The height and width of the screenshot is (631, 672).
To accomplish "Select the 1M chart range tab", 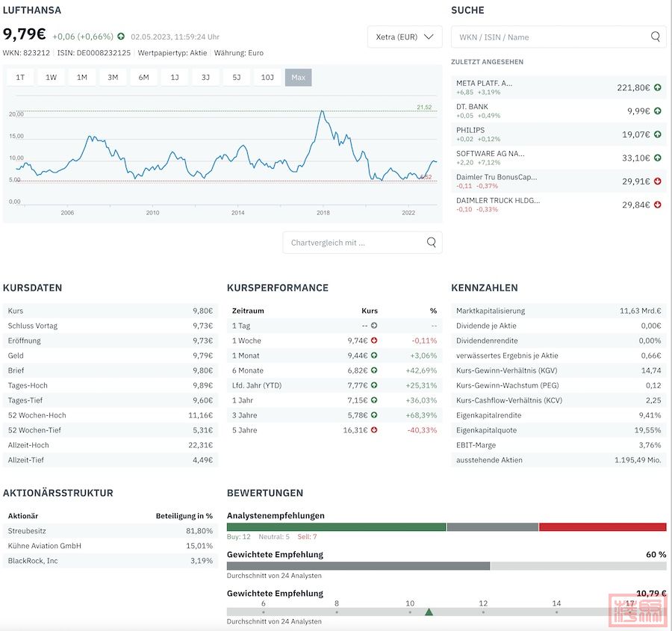I will click(x=82, y=78).
